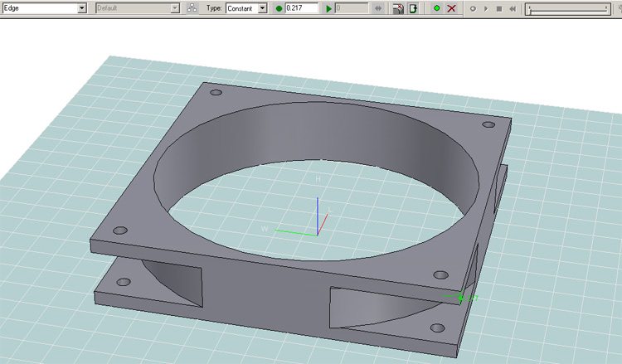Click the playback timeline slider
The width and height of the screenshot is (622, 364).
tap(568, 7)
